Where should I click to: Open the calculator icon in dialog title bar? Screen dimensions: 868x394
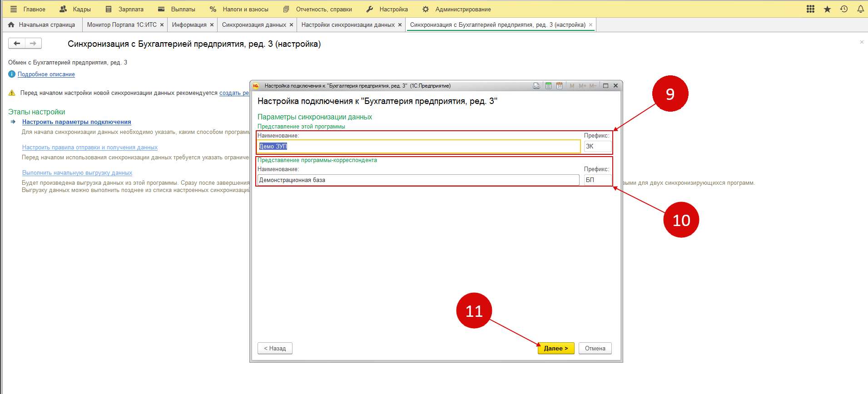[x=548, y=86]
